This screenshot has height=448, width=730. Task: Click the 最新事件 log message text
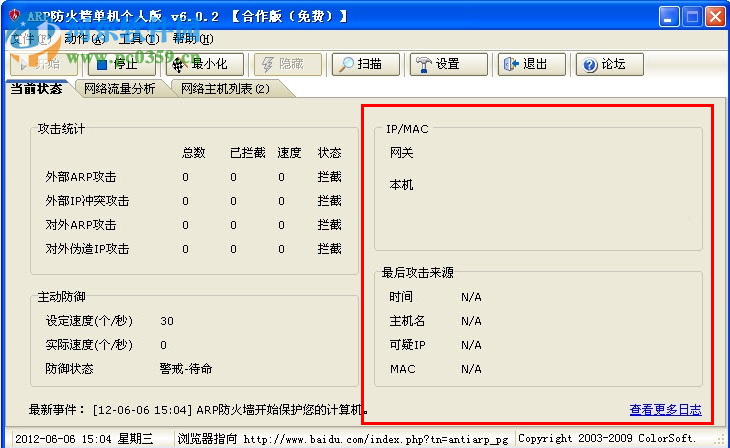click(x=230, y=410)
